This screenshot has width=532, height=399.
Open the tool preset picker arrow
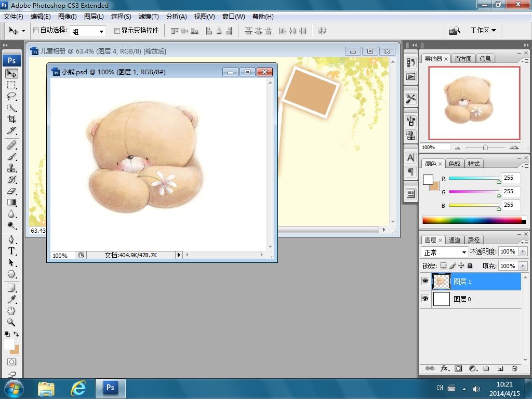tap(23, 31)
